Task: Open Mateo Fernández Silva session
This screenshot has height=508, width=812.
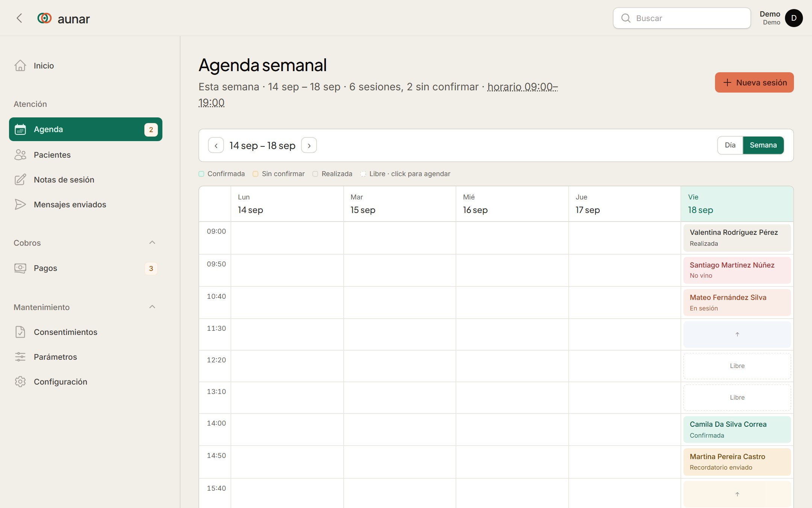Action: click(737, 303)
